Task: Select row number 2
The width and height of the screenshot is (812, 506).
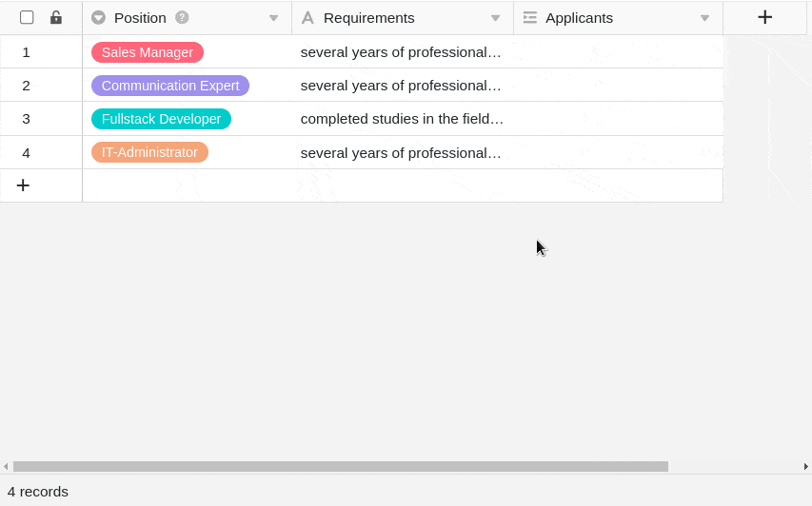Action: pyautogui.click(x=27, y=86)
